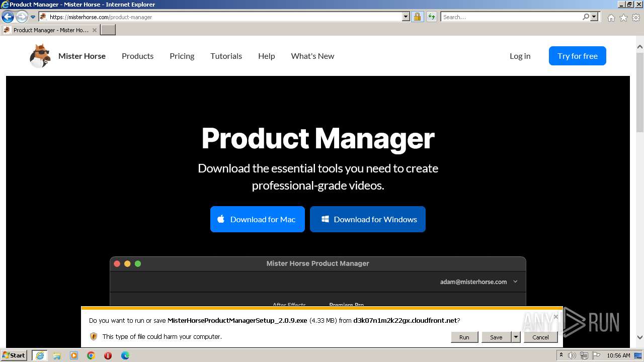Open a new blank tab
The width and height of the screenshot is (644, 362).
tap(108, 30)
